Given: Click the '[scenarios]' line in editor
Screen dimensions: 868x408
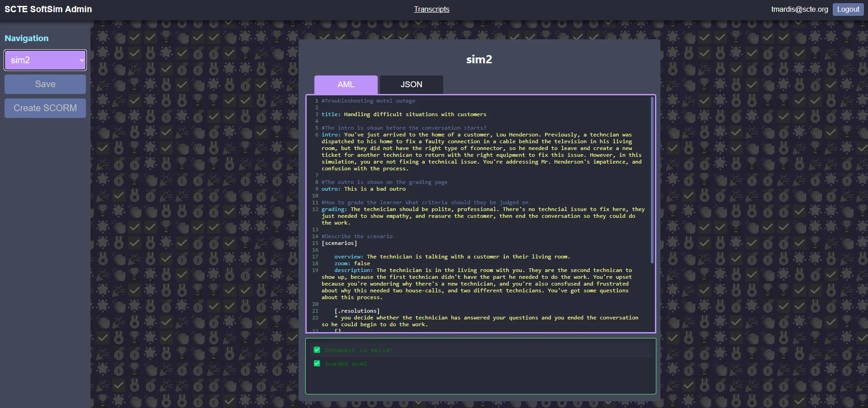Looking at the screenshot, I should tap(339, 243).
